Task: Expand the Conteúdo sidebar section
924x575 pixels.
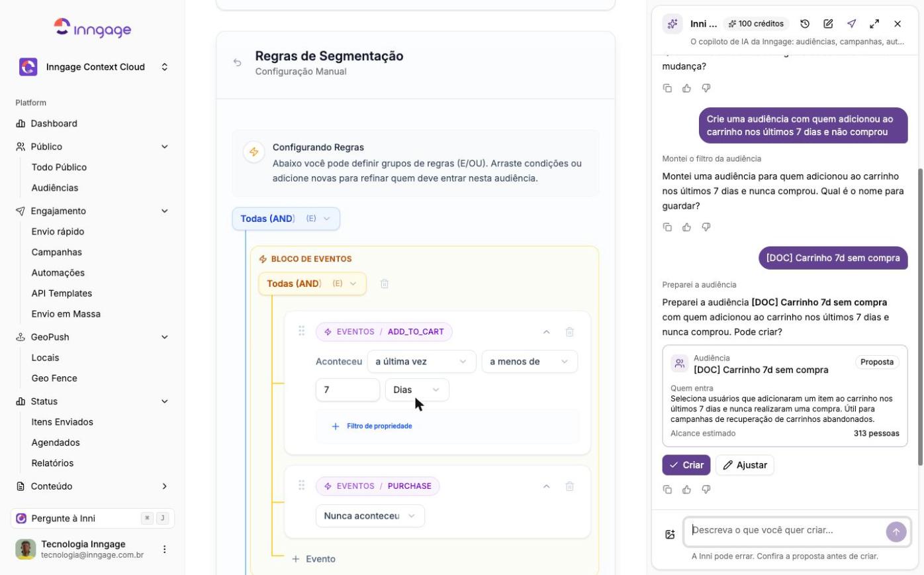Action: 92,486
